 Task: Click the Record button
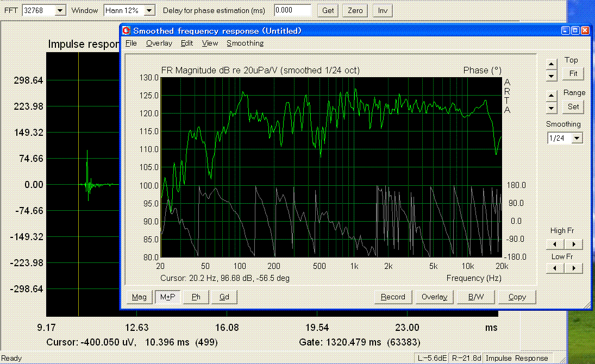(393, 297)
